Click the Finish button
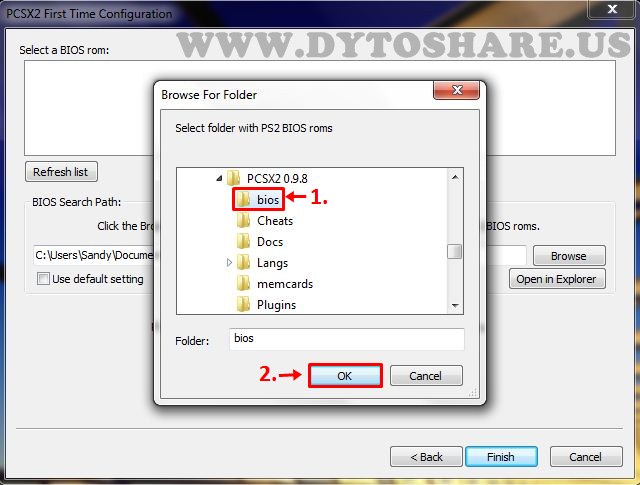The height and width of the screenshot is (485, 640). [501, 457]
